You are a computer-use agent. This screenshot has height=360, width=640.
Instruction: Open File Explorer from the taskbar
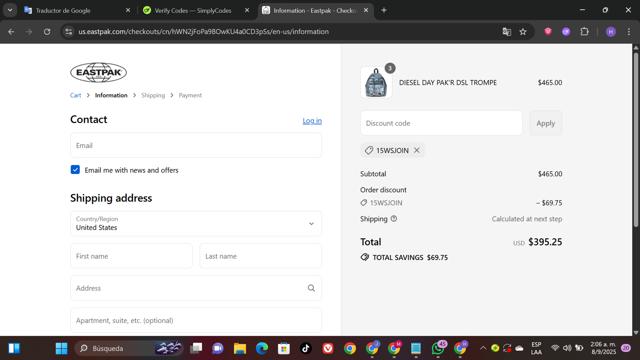[240, 348]
